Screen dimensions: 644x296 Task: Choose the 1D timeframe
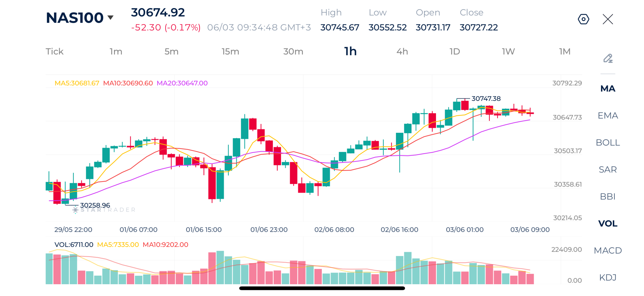point(455,51)
